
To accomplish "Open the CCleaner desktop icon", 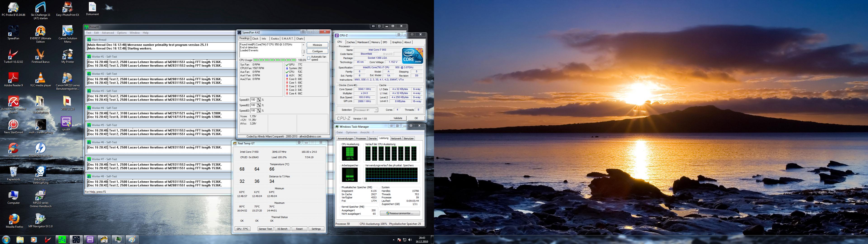I will coord(14,148).
